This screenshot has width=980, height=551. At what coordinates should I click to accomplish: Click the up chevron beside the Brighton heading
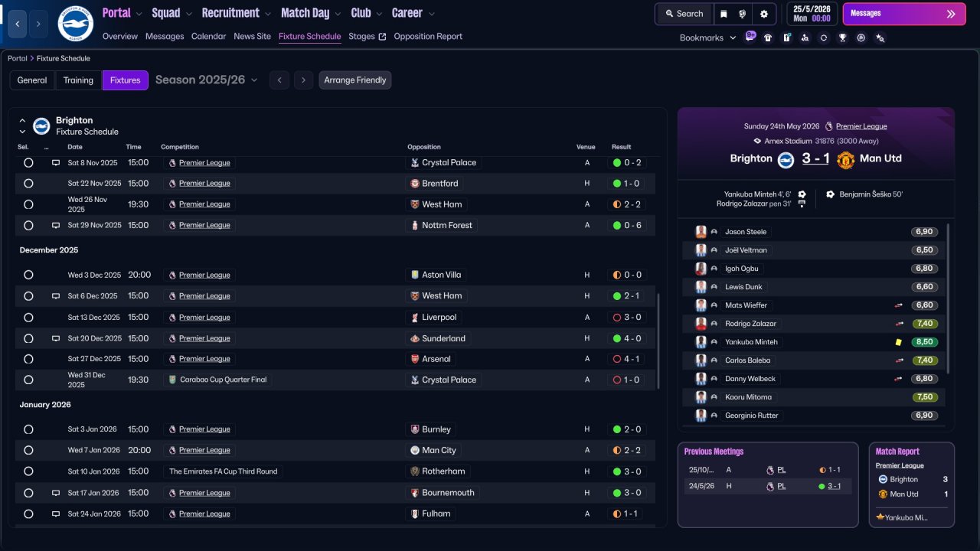[22, 120]
